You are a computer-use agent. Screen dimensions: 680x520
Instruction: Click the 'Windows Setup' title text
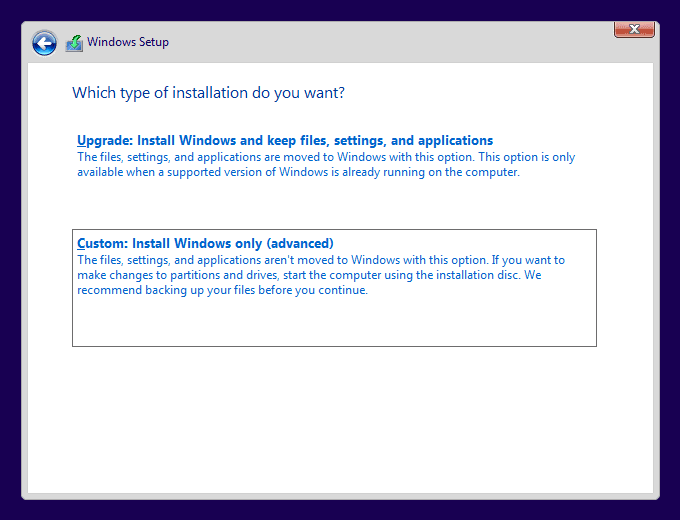(x=128, y=42)
